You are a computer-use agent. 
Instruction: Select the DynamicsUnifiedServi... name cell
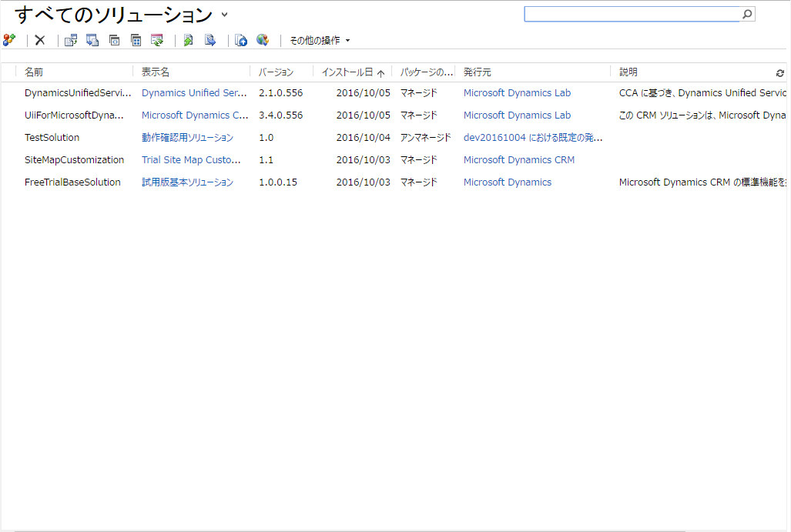coord(78,93)
